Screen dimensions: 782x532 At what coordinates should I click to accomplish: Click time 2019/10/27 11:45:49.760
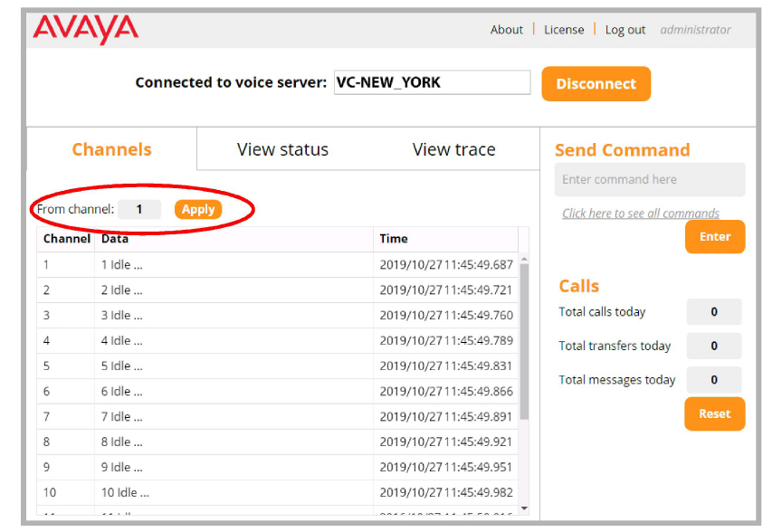446,316
